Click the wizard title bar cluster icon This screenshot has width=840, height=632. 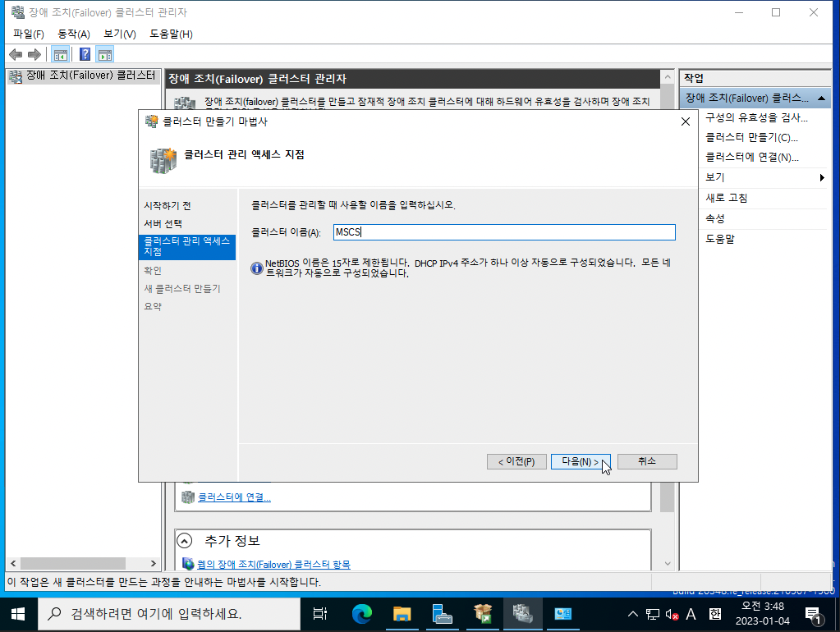click(152, 121)
